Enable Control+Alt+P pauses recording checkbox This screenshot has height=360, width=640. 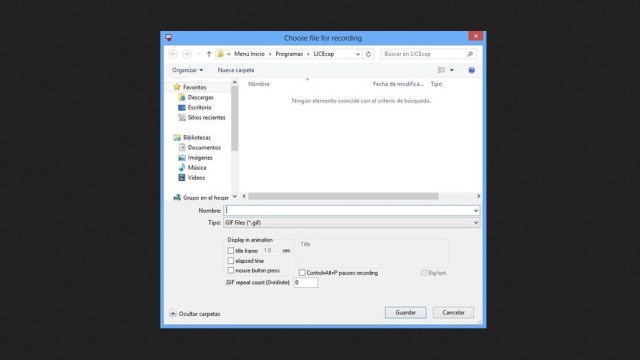(x=302, y=273)
